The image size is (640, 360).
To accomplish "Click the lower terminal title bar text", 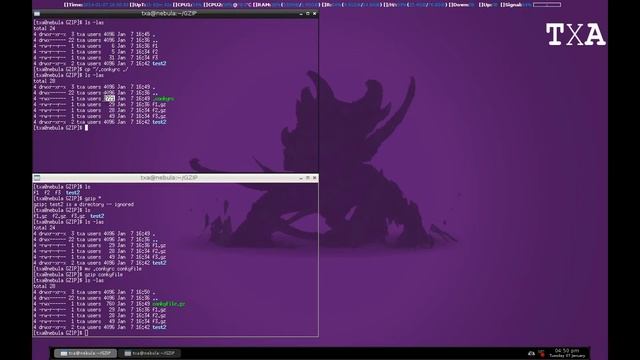I will click(169, 178).
